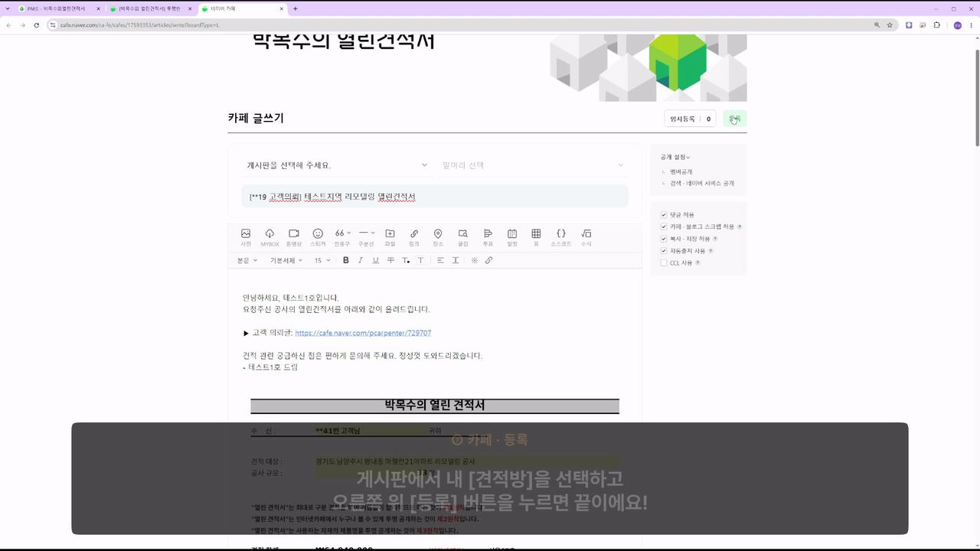Image resolution: width=980 pixels, height=551 pixels.
Task: Go back in browser history
Action: coord(8,24)
